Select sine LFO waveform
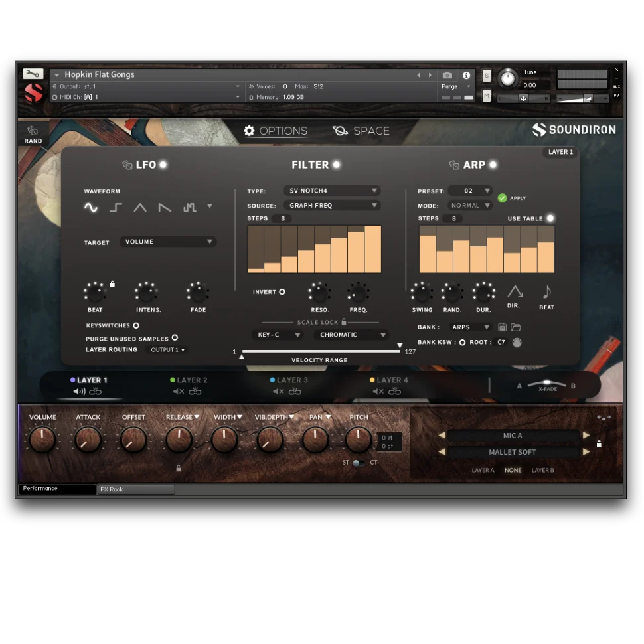This screenshot has height=644, width=644. [91, 207]
